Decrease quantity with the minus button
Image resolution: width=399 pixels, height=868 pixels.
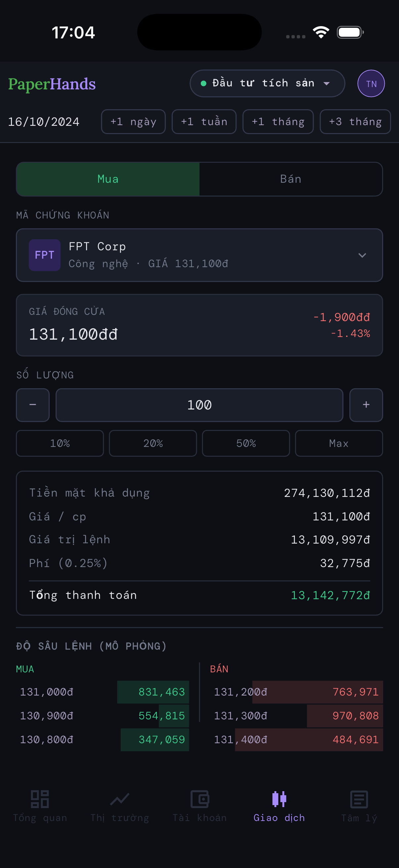coord(33,405)
